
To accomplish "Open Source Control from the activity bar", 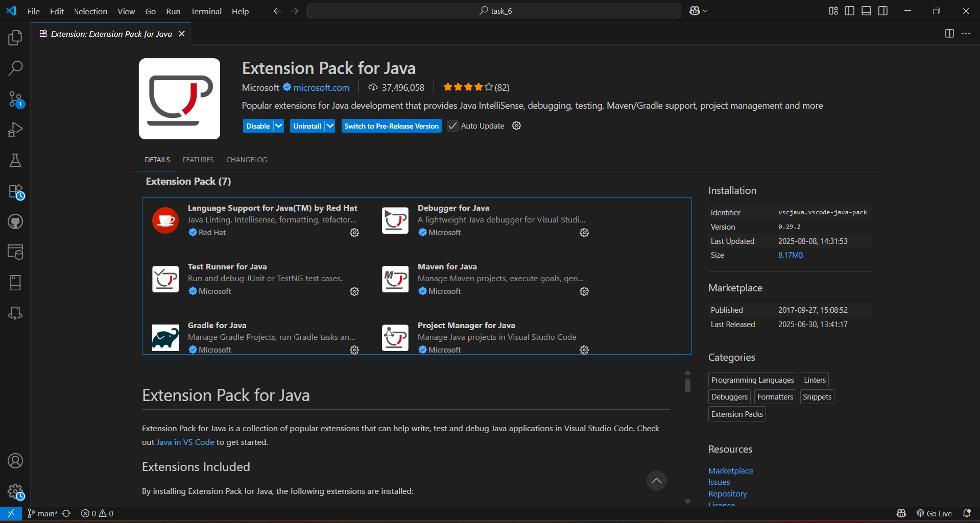I will [15, 99].
